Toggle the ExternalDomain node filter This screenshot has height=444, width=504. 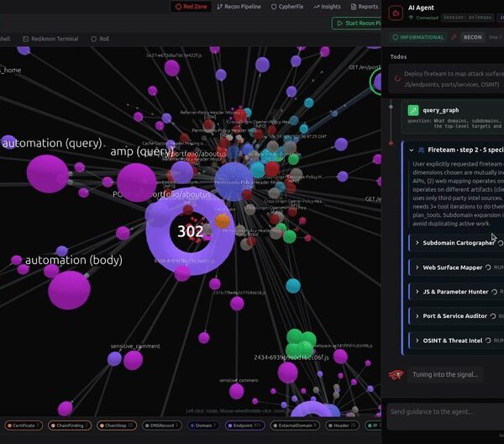point(295,425)
